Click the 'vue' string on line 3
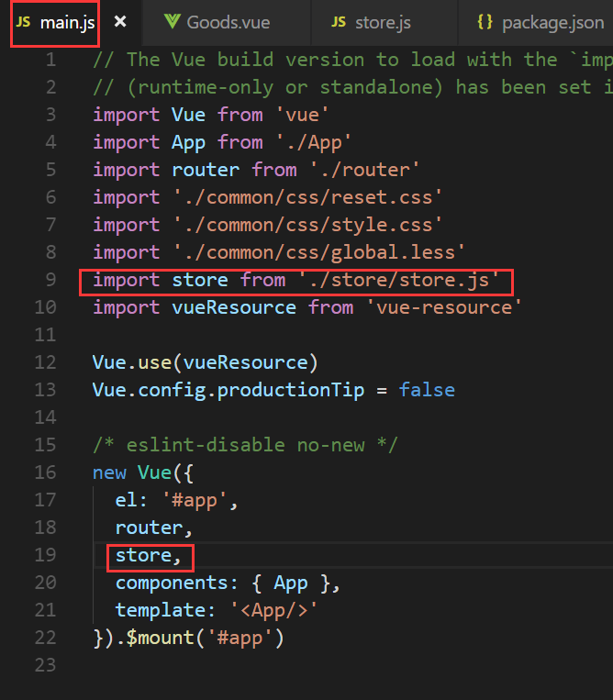Screen dimensions: 613x700 302,116
